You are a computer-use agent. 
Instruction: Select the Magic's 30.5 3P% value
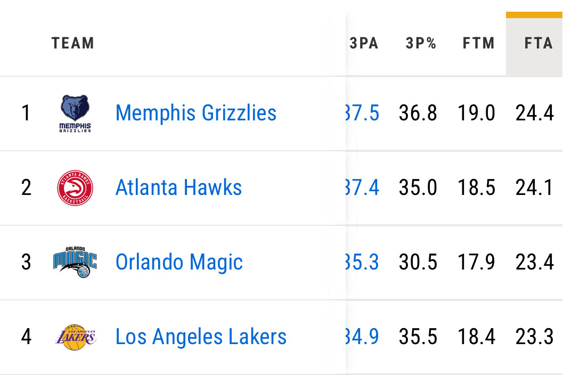[418, 262]
